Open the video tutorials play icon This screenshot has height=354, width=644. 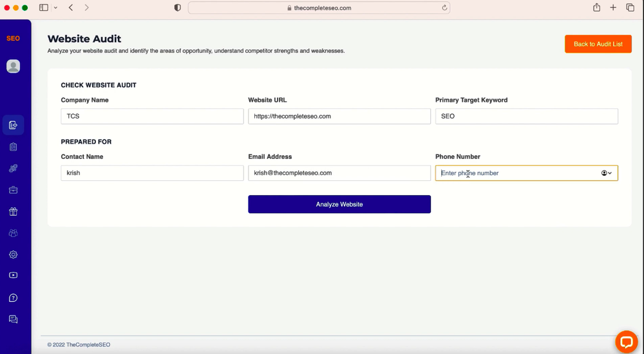coord(13,275)
